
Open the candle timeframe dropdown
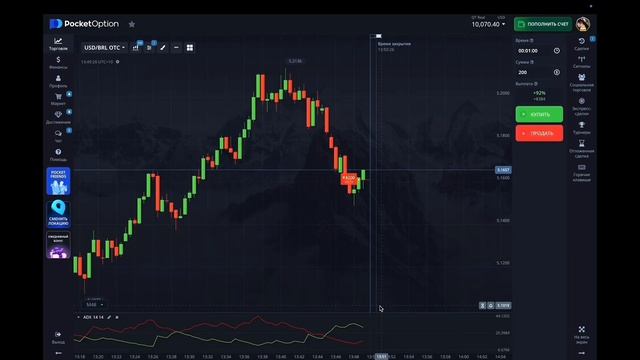coord(94,304)
